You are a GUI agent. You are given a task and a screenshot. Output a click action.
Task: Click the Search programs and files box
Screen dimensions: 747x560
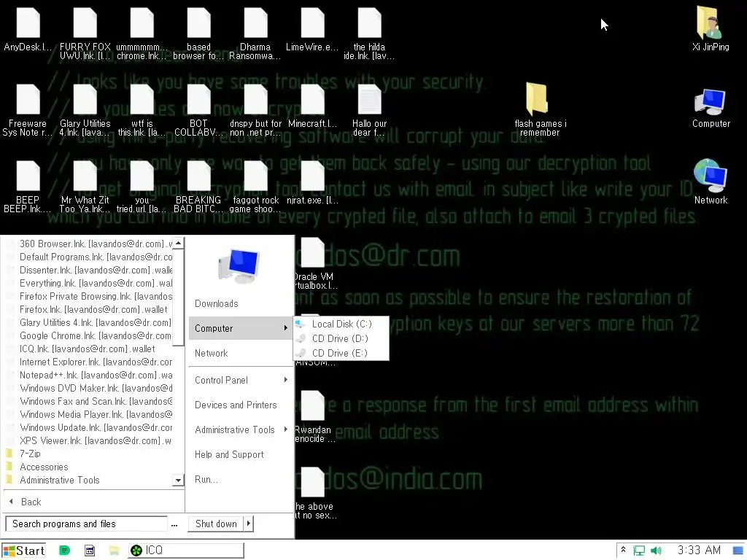click(86, 524)
